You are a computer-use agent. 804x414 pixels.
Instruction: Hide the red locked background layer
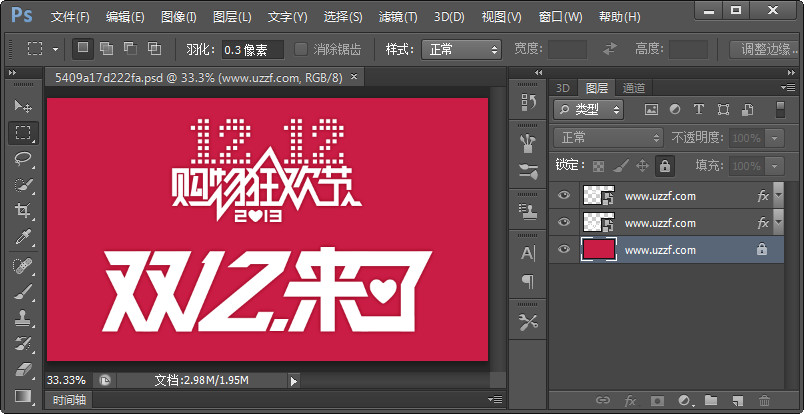click(564, 249)
